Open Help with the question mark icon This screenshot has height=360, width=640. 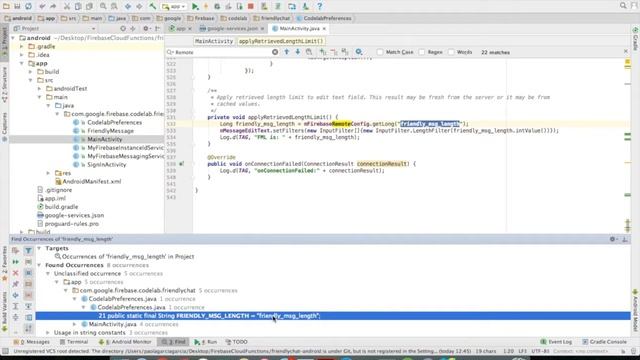point(319,6)
